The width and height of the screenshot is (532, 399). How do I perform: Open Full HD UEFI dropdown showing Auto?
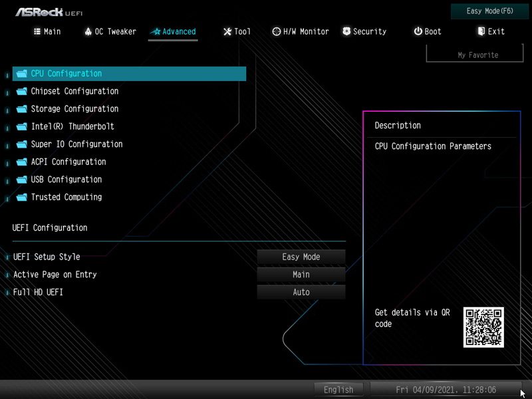click(x=301, y=292)
